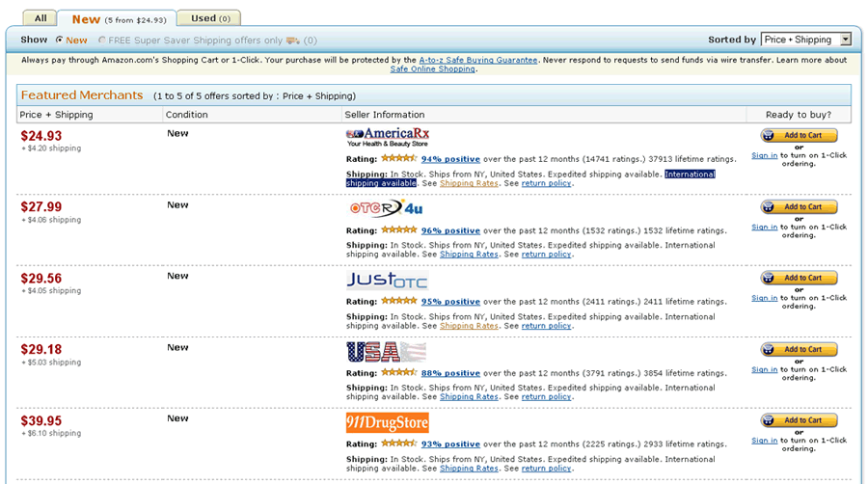Click the super saver shipping truck icon
Screen dimensions: 868x484
(x=292, y=40)
